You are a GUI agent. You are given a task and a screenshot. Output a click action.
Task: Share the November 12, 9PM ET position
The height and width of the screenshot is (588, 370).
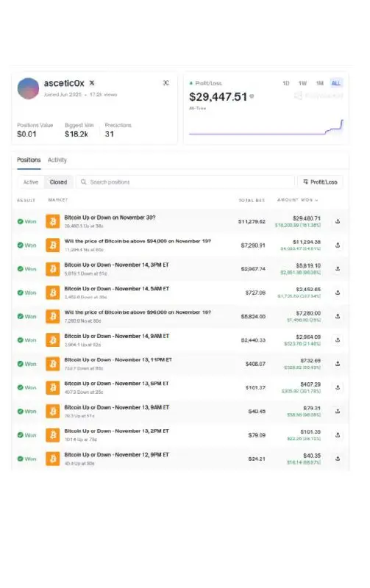338,458
